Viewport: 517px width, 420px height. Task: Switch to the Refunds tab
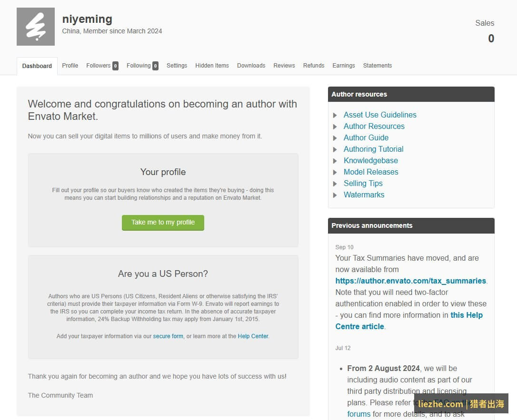[314, 66]
